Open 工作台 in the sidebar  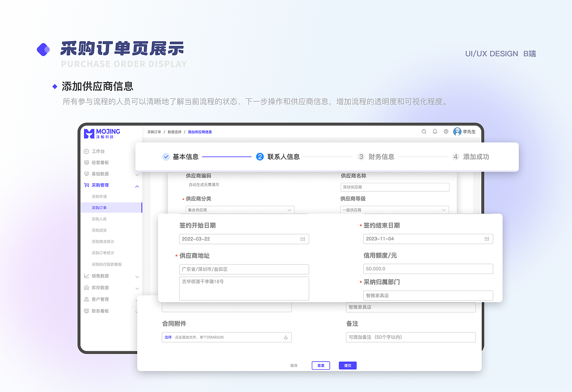click(x=98, y=152)
